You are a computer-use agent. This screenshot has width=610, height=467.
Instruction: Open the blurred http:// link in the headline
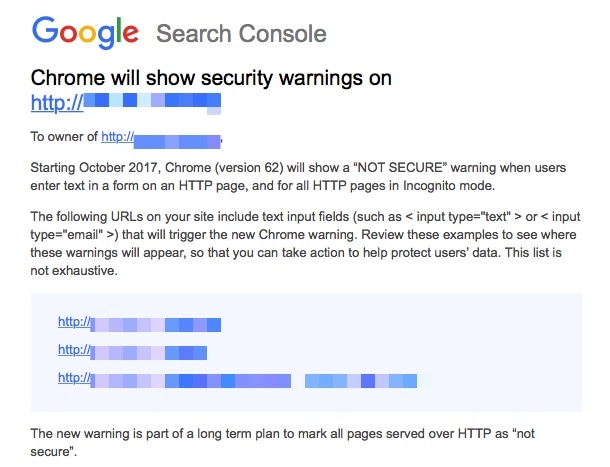[x=126, y=103]
